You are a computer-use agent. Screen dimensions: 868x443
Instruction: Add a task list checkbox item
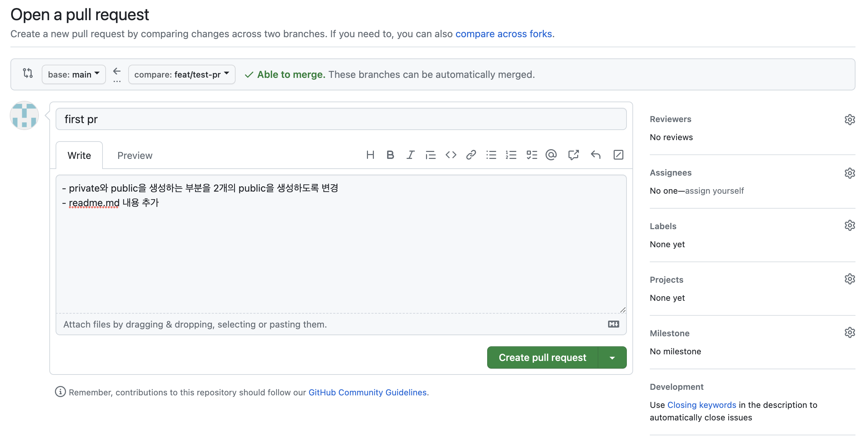point(532,155)
